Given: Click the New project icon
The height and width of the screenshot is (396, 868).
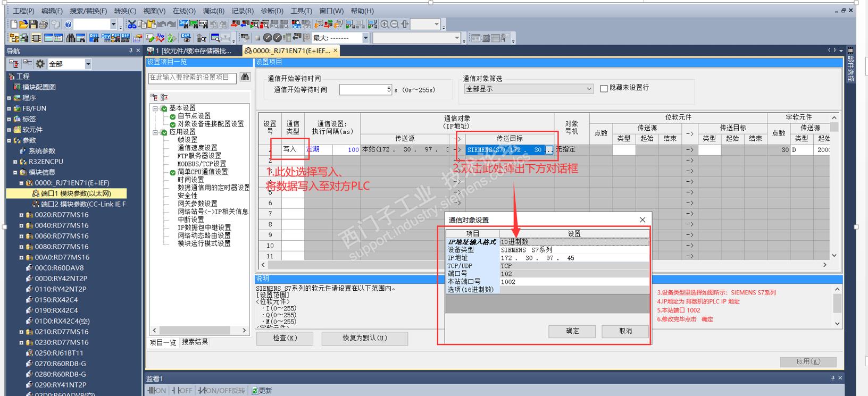Looking at the screenshot, I should coord(14,24).
